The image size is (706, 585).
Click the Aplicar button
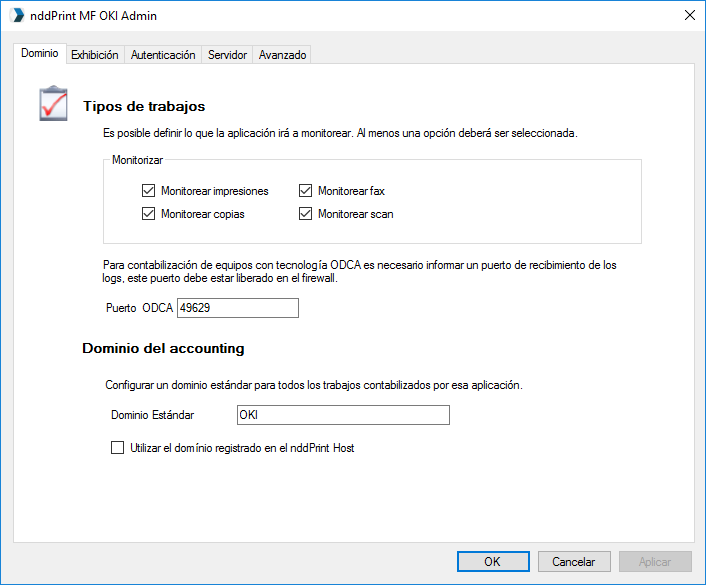click(655, 562)
